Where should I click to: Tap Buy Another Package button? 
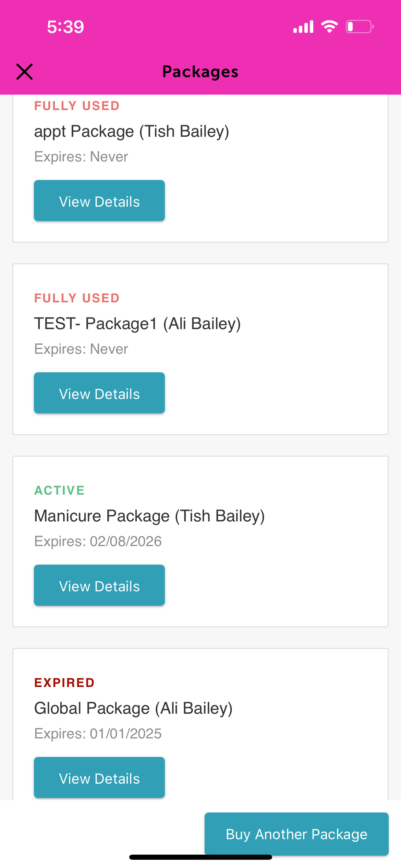coord(296,834)
